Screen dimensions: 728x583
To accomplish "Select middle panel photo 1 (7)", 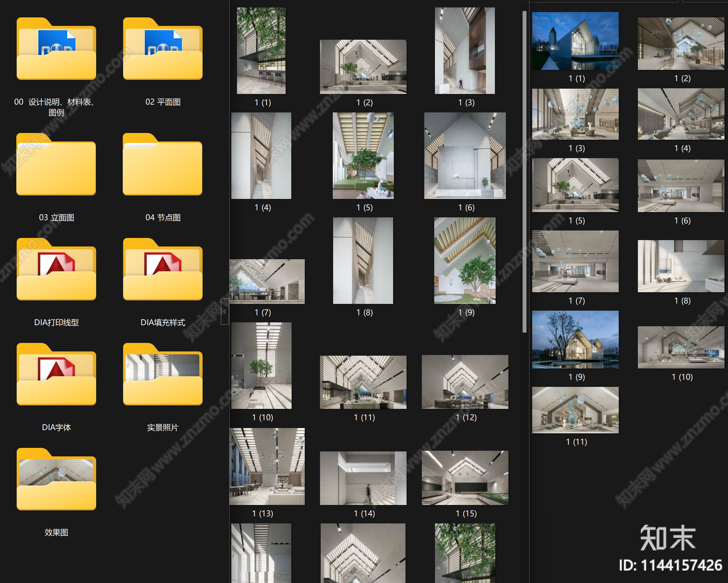I will (x=267, y=281).
